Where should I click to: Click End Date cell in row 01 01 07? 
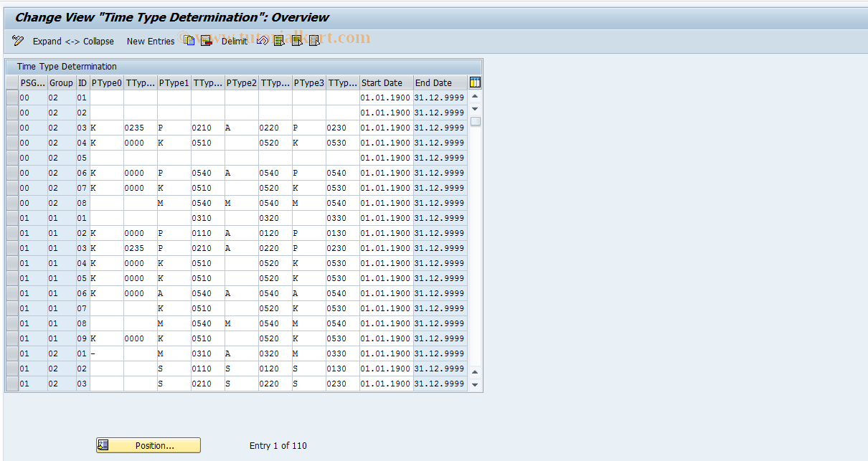pos(440,308)
